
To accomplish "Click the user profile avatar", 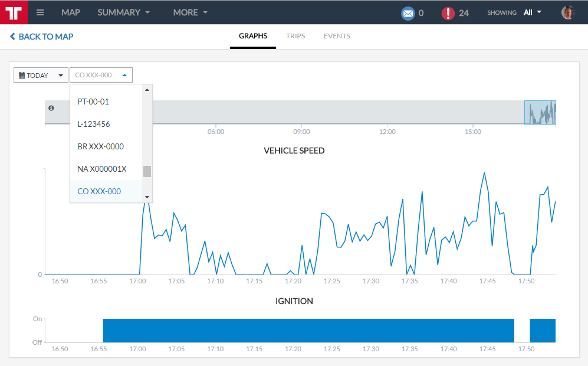I will click(x=567, y=12).
